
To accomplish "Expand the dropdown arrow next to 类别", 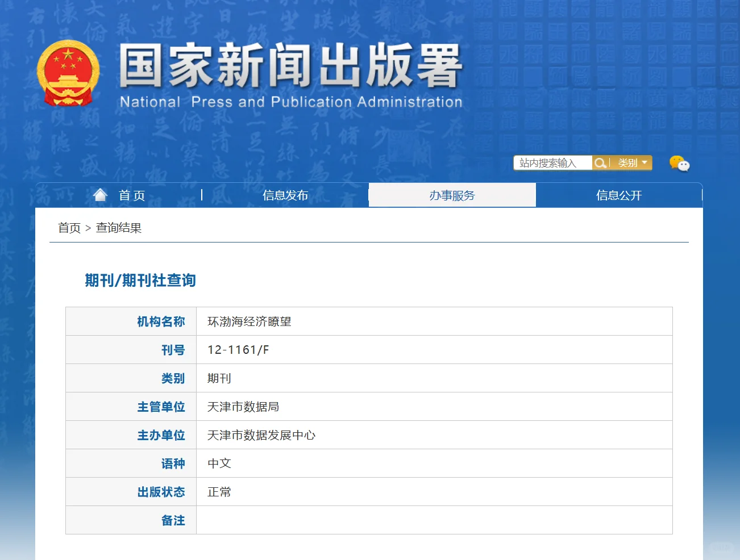I will point(645,163).
